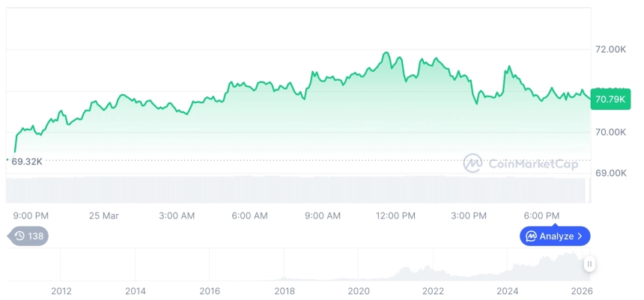Open the Analyze button
The width and height of the screenshot is (644, 300).
(x=555, y=236)
